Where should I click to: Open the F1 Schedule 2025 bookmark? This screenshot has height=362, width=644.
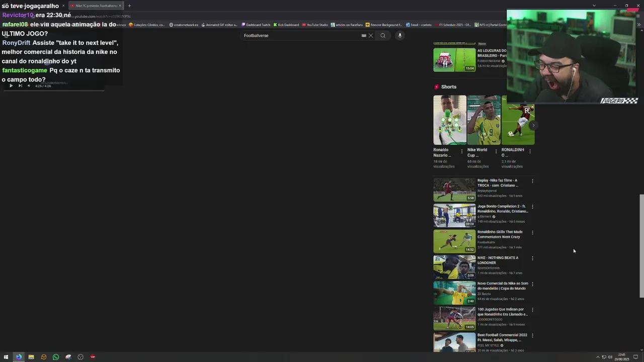tap(453, 25)
